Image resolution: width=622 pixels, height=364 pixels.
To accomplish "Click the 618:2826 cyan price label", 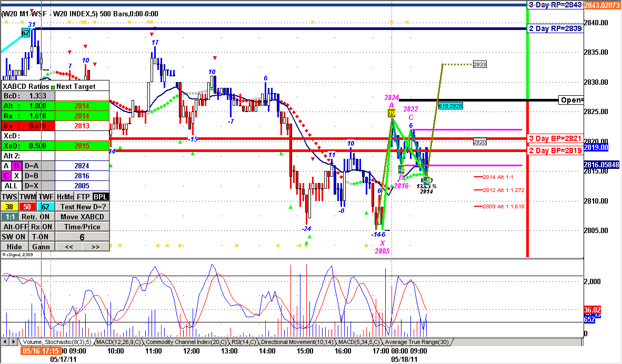I will click(450, 106).
